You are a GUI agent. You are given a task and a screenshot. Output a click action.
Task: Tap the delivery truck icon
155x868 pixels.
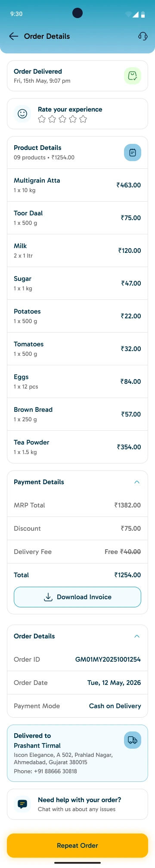(133, 740)
